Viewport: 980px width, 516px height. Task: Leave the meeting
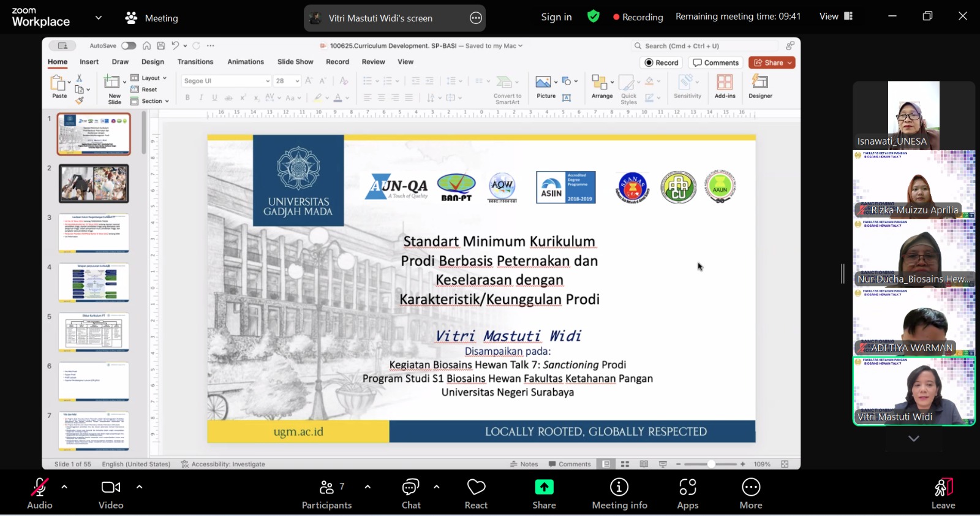point(943,493)
